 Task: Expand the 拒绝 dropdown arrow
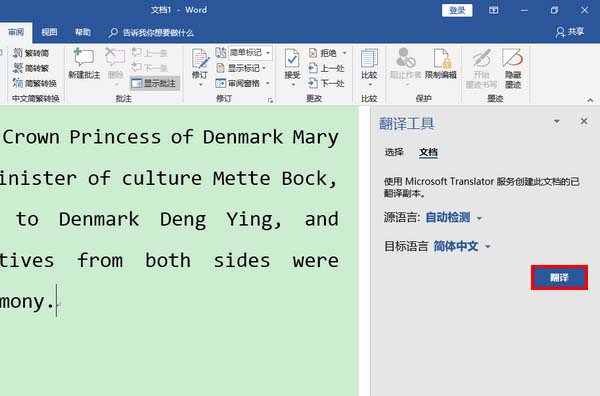344,53
